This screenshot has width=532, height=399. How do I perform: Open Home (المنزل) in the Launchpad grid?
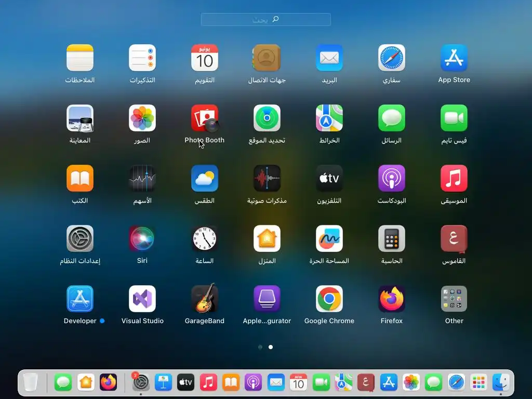click(267, 238)
